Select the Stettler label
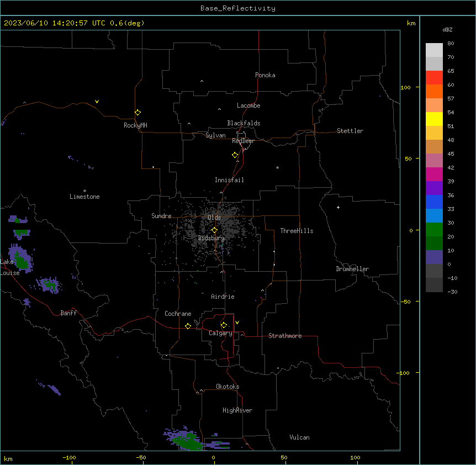The width and height of the screenshot is (476, 465). tap(350, 131)
